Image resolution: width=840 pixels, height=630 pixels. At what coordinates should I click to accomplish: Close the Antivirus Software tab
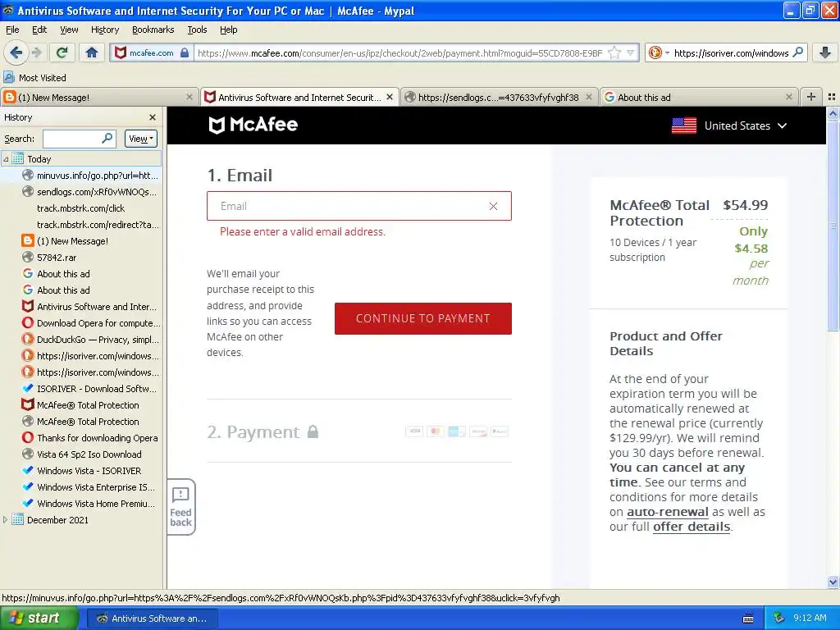pos(390,97)
